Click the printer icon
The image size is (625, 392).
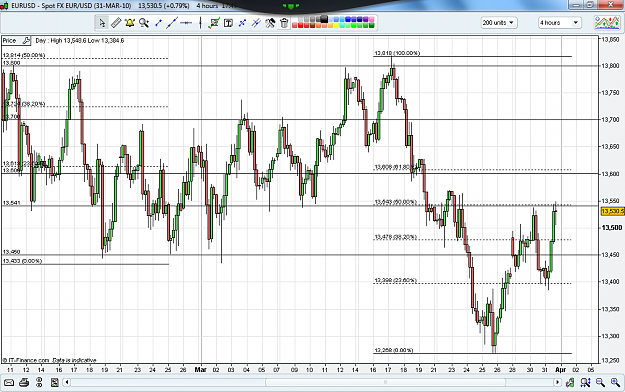(x=24, y=382)
